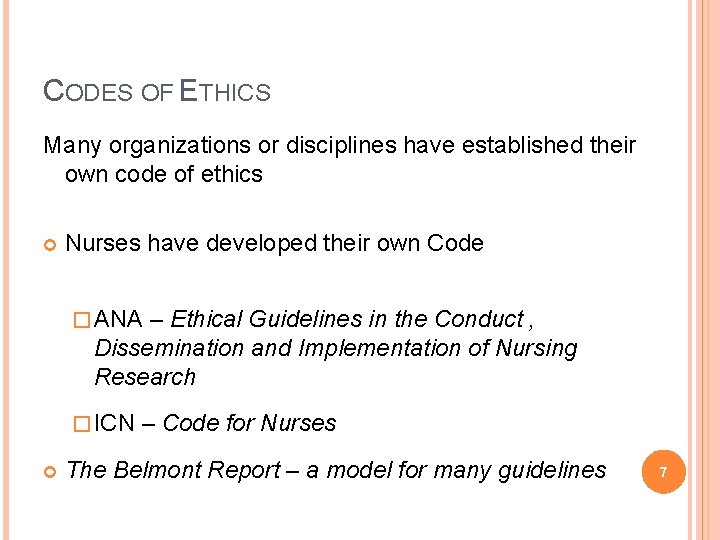This screenshot has width=720, height=540.
Task: Click the italic 'Code for Nurses' text
Action: [249, 422]
